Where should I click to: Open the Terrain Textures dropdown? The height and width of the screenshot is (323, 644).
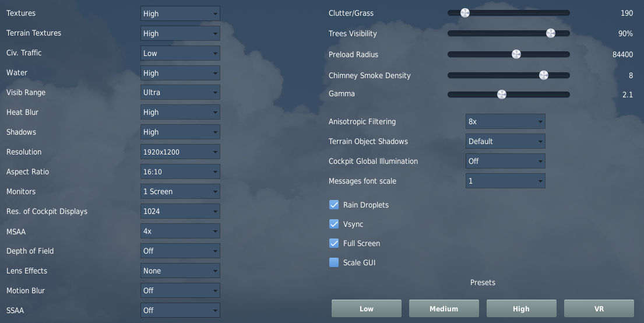[180, 33]
